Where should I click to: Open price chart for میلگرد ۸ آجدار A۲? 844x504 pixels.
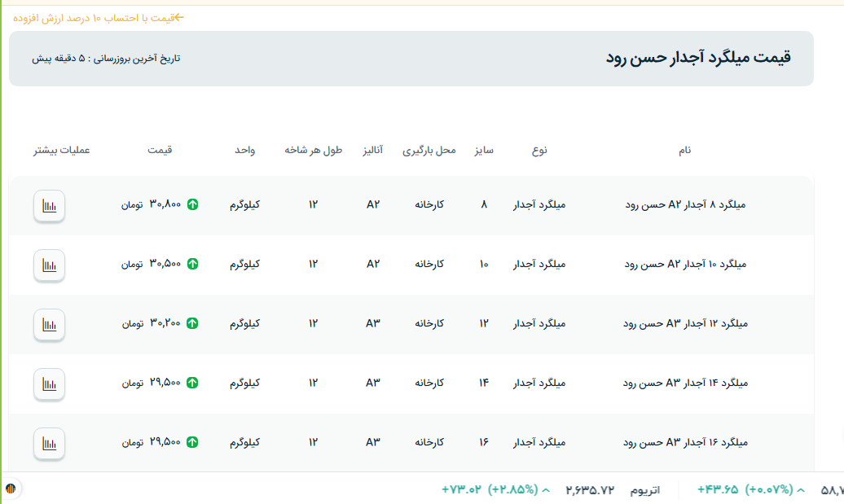[50, 205]
